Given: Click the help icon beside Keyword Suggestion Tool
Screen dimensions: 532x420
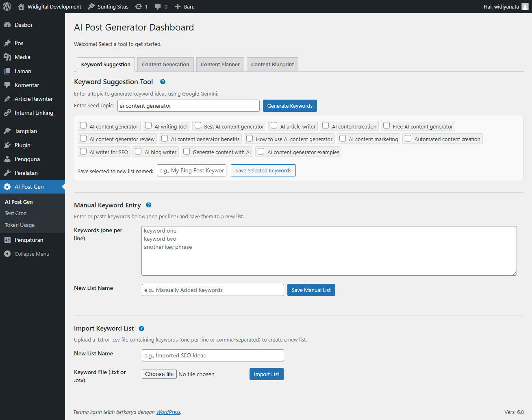Looking at the screenshot, I should 163,82.
